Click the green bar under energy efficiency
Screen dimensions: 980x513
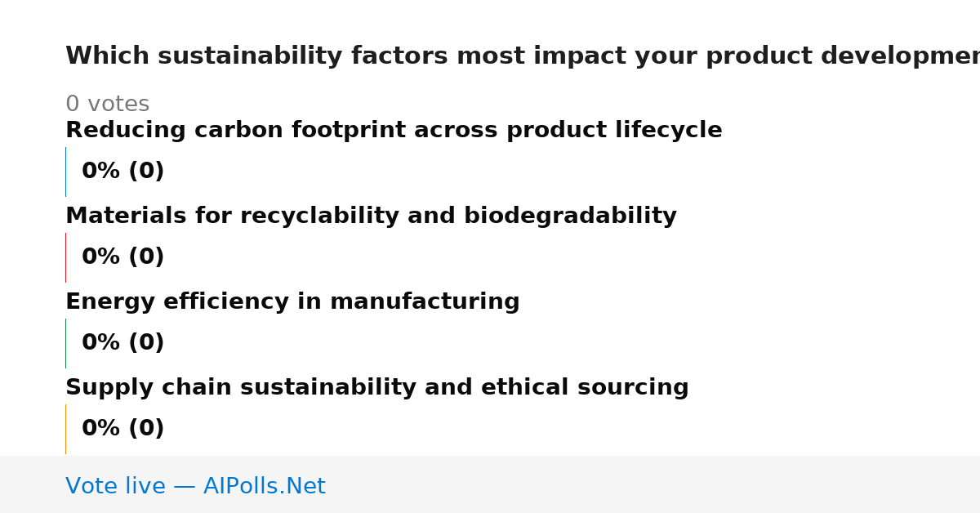(x=65, y=343)
